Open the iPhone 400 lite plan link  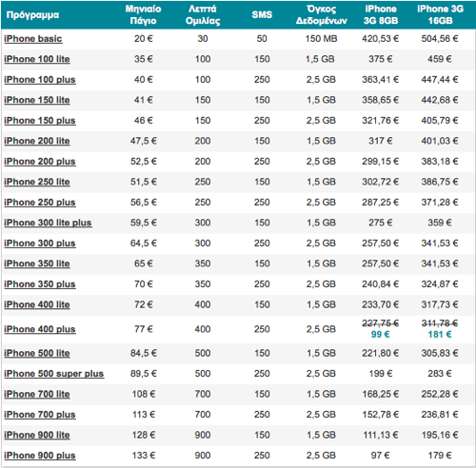(x=37, y=304)
